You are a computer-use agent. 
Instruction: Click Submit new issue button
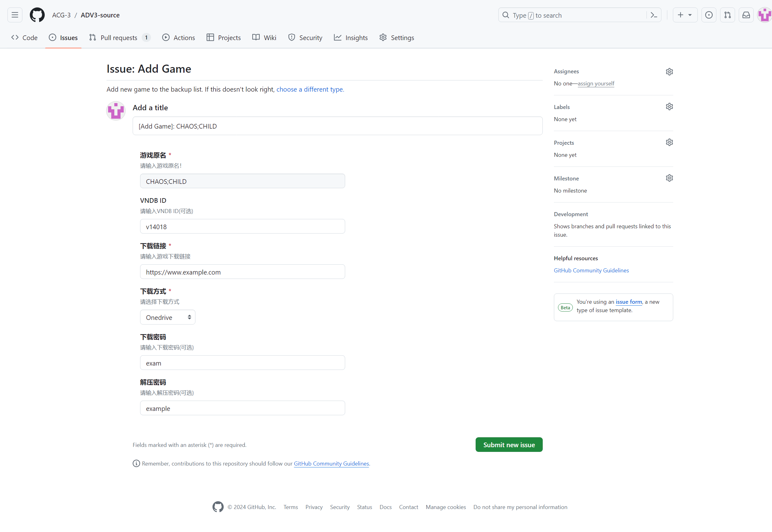pos(509,445)
